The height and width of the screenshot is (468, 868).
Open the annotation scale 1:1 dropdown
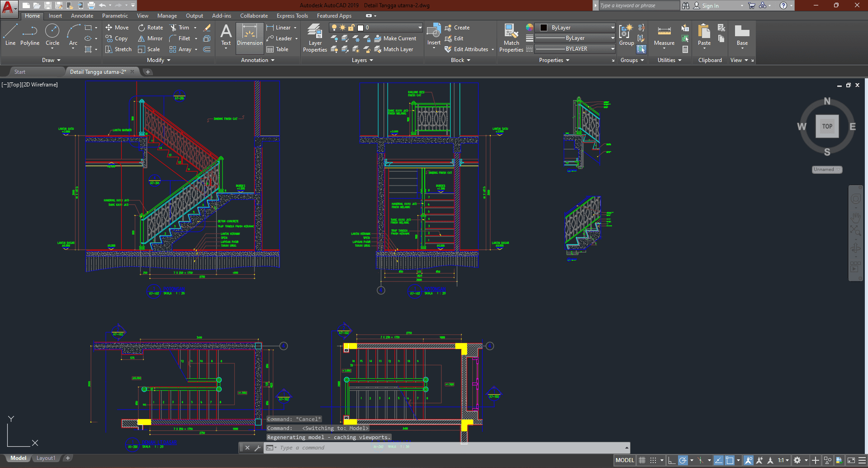[x=783, y=460]
